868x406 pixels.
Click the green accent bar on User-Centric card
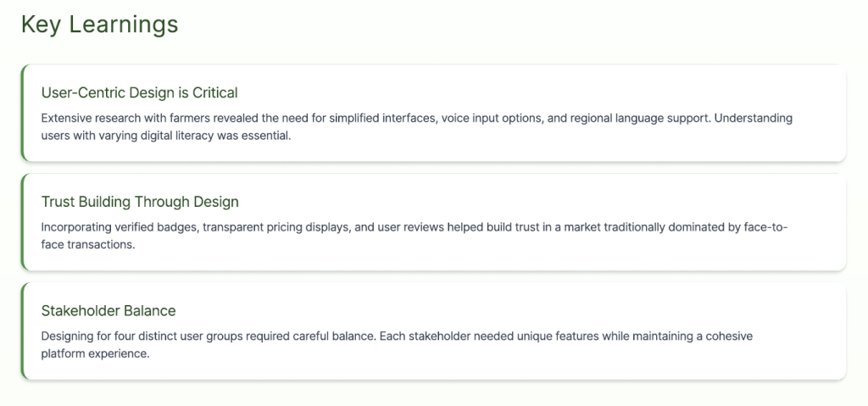click(x=23, y=113)
